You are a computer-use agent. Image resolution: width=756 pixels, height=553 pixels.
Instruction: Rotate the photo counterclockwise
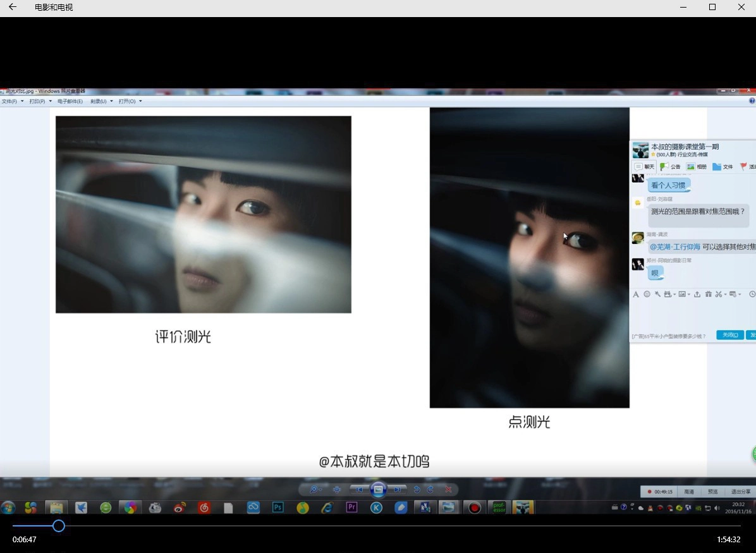point(417,489)
